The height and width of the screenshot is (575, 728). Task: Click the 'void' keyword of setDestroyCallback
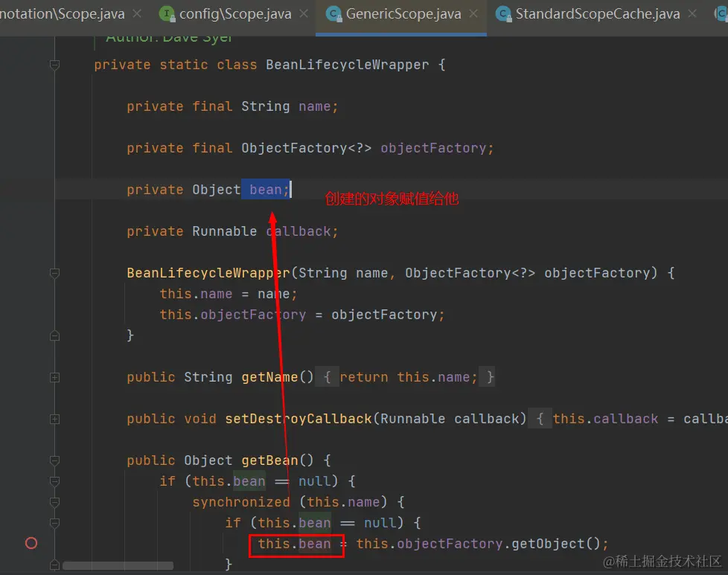[x=200, y=419]
